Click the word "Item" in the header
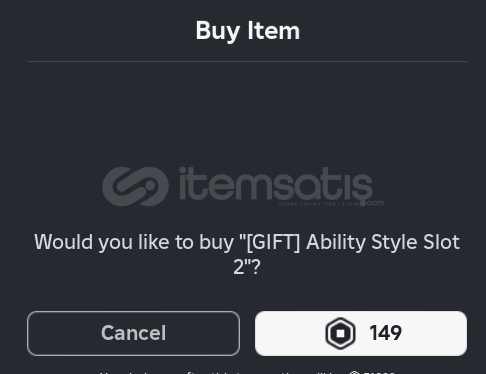 click(274, 31)
